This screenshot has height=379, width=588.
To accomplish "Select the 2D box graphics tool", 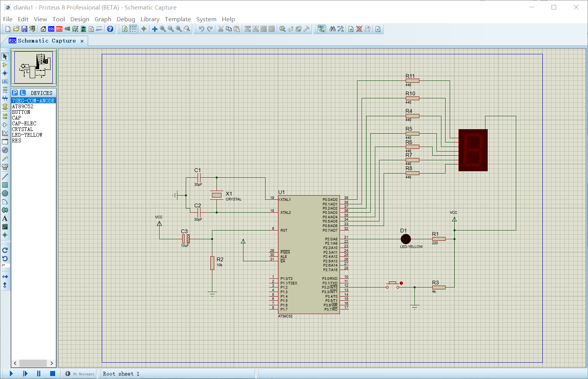I will [5, 185].
